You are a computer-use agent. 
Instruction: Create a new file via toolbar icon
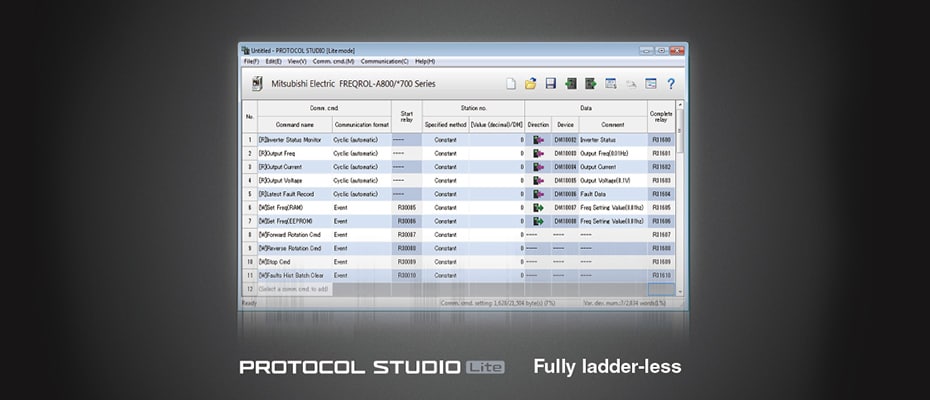511,83
